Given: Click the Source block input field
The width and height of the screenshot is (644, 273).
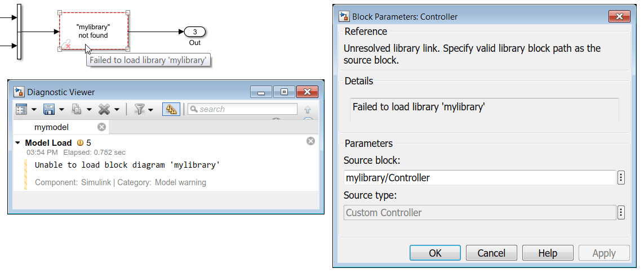Looking at the screenshot, I should [479, 178].
